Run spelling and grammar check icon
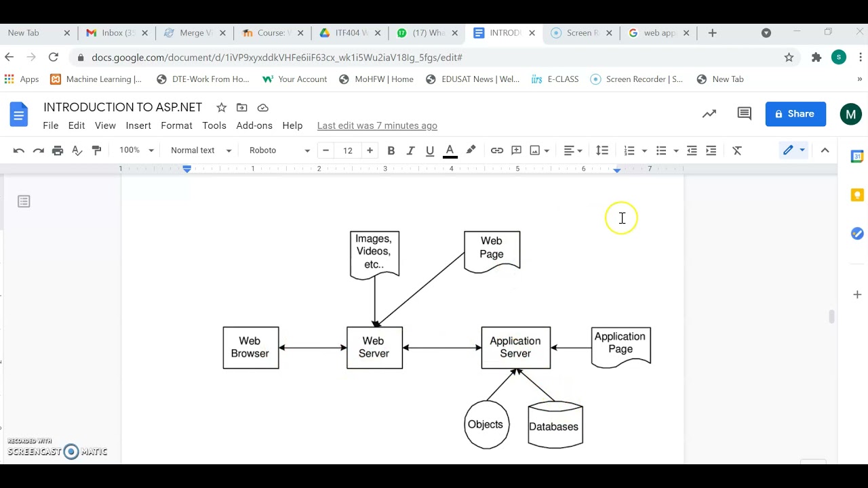Screen dimensions: 868x488 click(77, 150)
